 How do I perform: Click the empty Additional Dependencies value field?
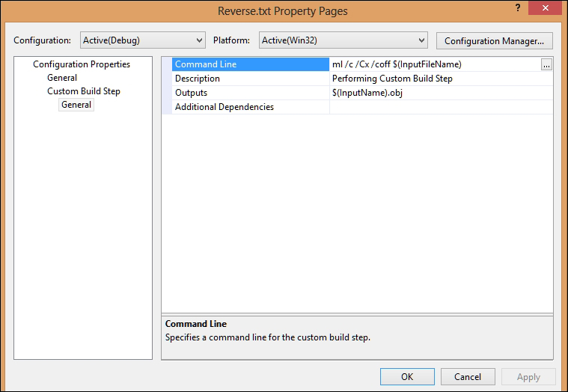tap(442, 107)
